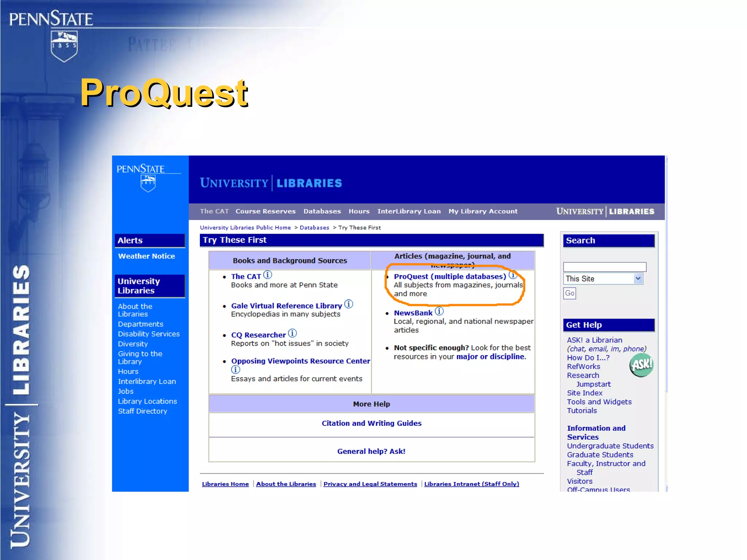The height and width of the screenshot is (560, 747).
Task: Click ASK! a Librarian link
Action: point(595,340)
